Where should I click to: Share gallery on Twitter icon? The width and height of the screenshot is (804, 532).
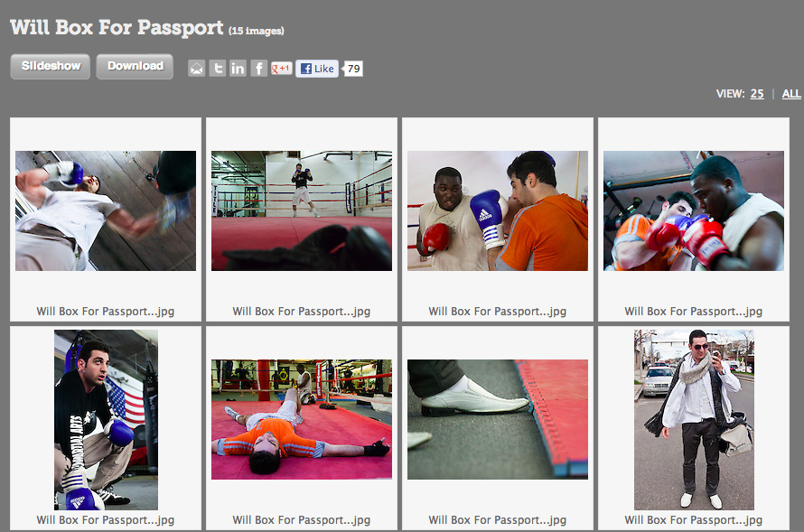tap(218, 68)
